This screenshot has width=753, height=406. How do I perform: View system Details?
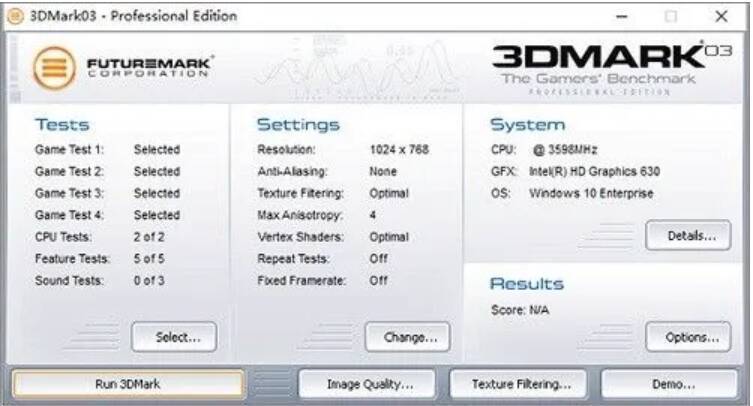688,235
